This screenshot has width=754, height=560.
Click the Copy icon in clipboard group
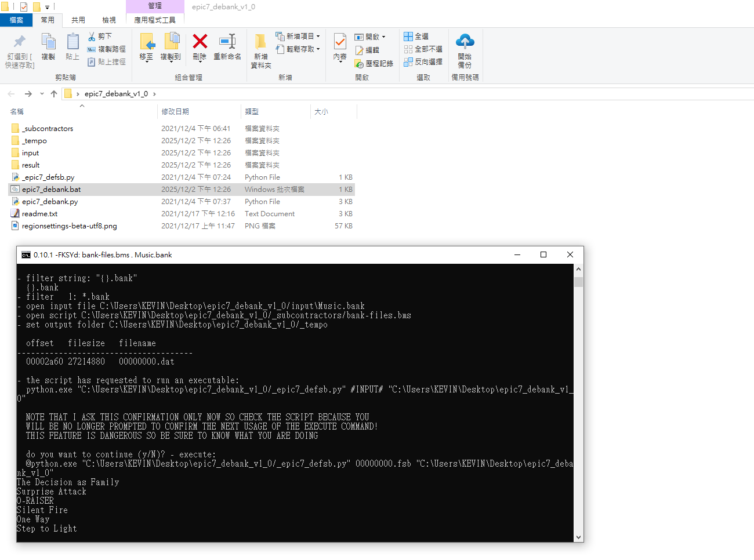(48, 42)
